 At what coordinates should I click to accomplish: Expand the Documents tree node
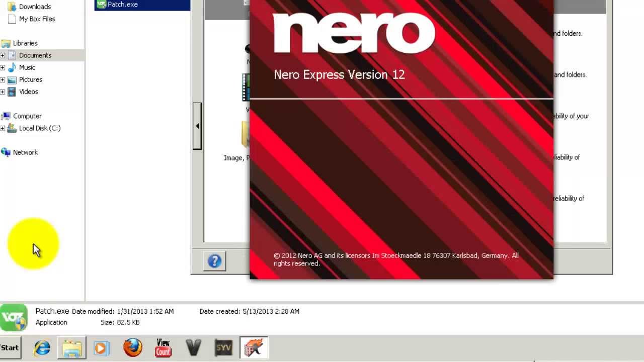(x=3, y=55)
